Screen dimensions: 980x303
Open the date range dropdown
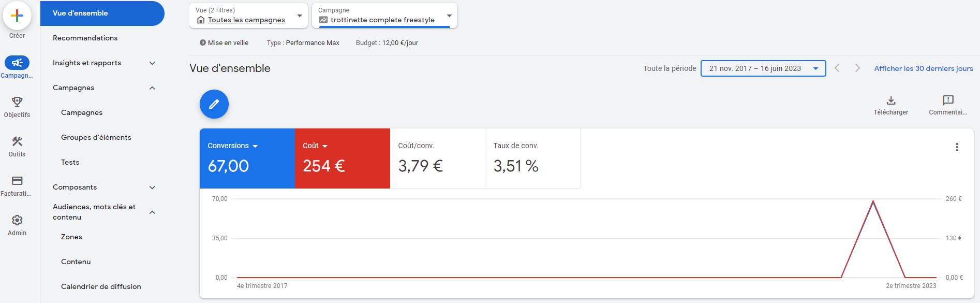(x=763, y=68)
